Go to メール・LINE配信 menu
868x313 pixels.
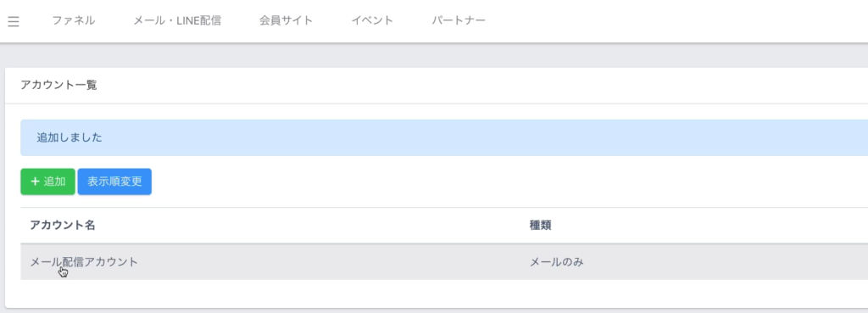click(x=177, y=21)
